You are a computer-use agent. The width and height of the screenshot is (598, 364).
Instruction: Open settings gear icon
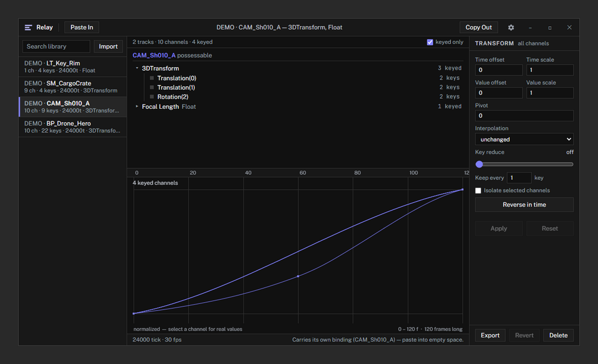click(x=511, y=27)
